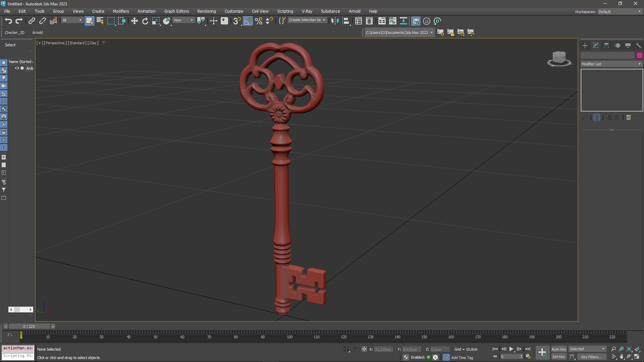Viewport: 644px width, 362px height.
Task: Click the time slider 0 / 225 handle
Action: pos(29,326)
